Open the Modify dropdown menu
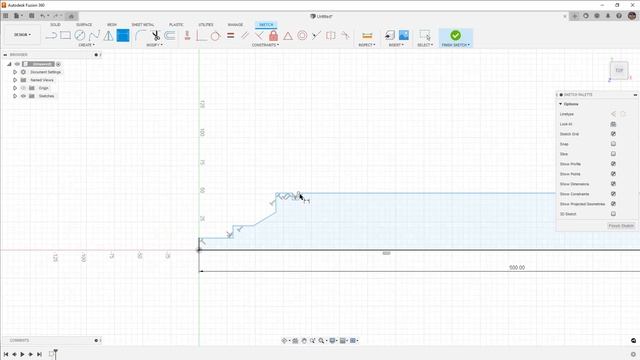The width and height of the screenshot is (640, 360). (x=154, y=45)
